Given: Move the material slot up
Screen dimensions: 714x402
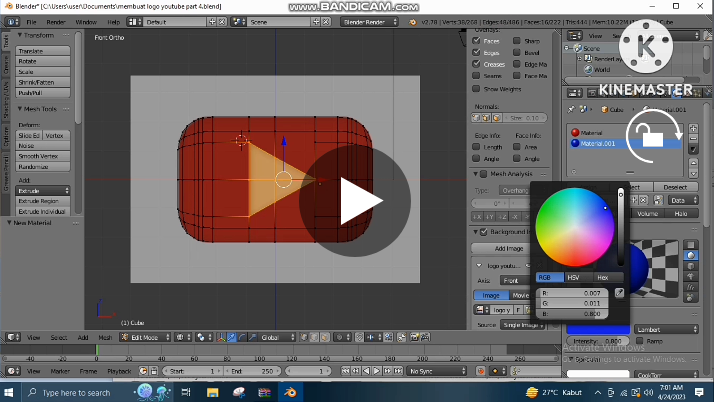Looking at the screenshot, I should (693, 163).
